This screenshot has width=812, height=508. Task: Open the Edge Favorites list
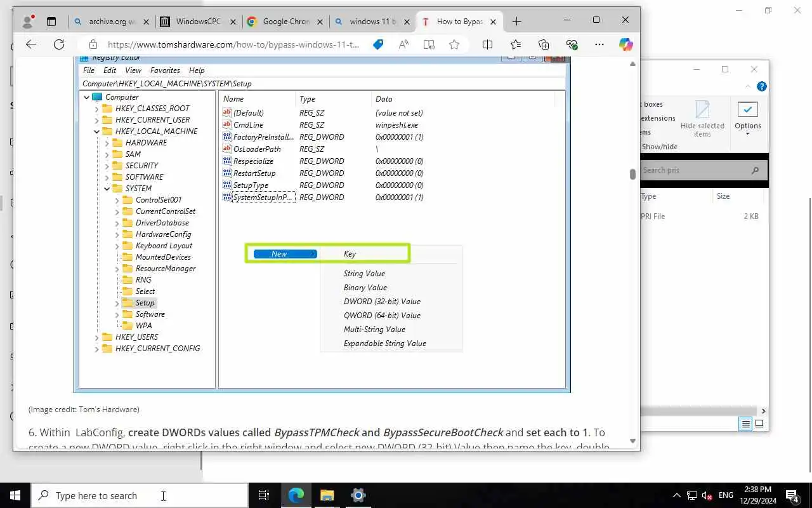tap(516, 44)
